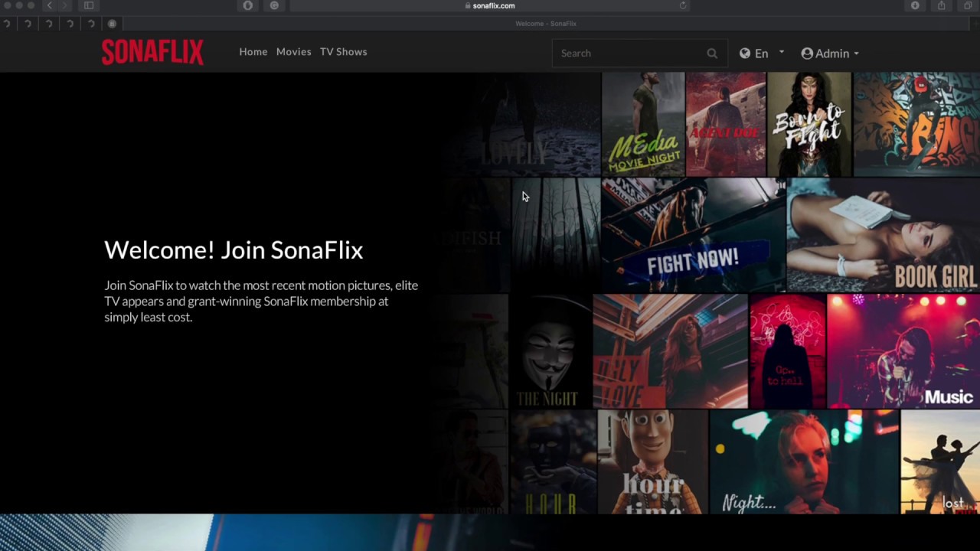Open the 'Go to hell' neon poster

(787, 351)
